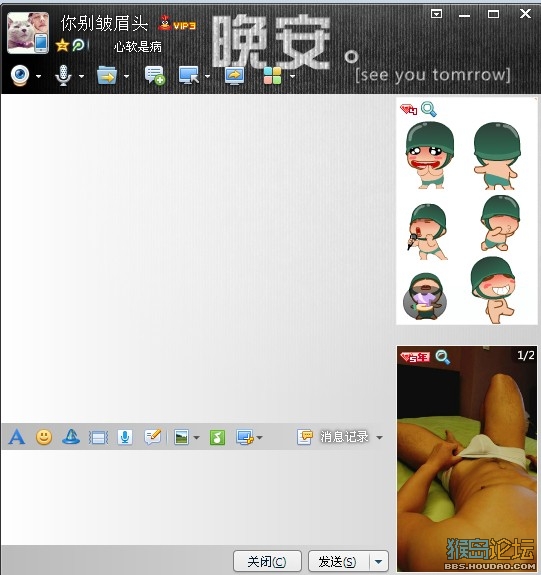The height and width of the screenshot is (575, 541).
Task: Click the signature text 心软是病
Action: point(138,47)
